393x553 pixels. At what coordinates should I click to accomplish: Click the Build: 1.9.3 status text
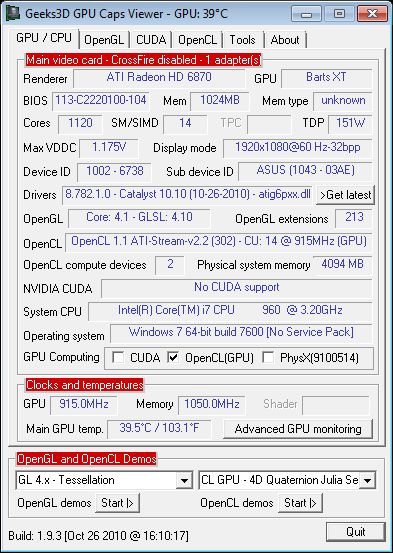[x=98, y=536]
